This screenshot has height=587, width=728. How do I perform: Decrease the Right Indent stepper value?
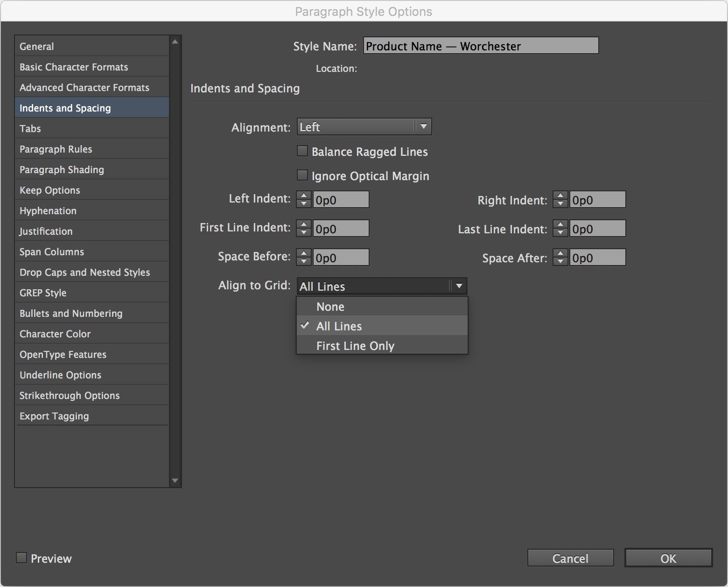tap(560, 204)
